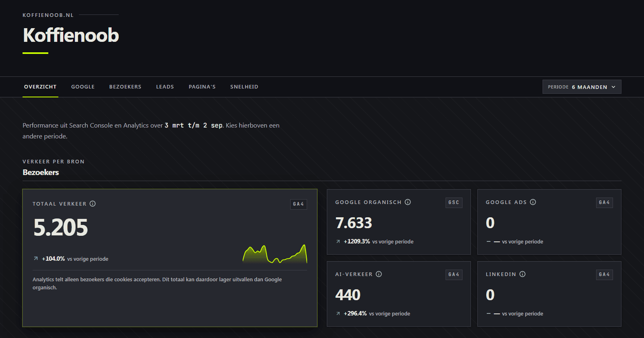Open the Pagina's tab

202,87
